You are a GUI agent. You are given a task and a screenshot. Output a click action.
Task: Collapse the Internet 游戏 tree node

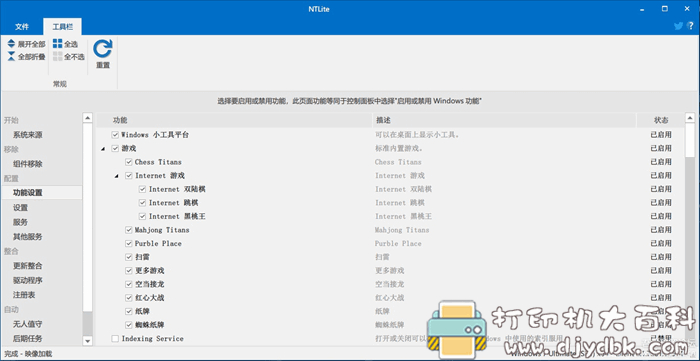click(117, 176)
